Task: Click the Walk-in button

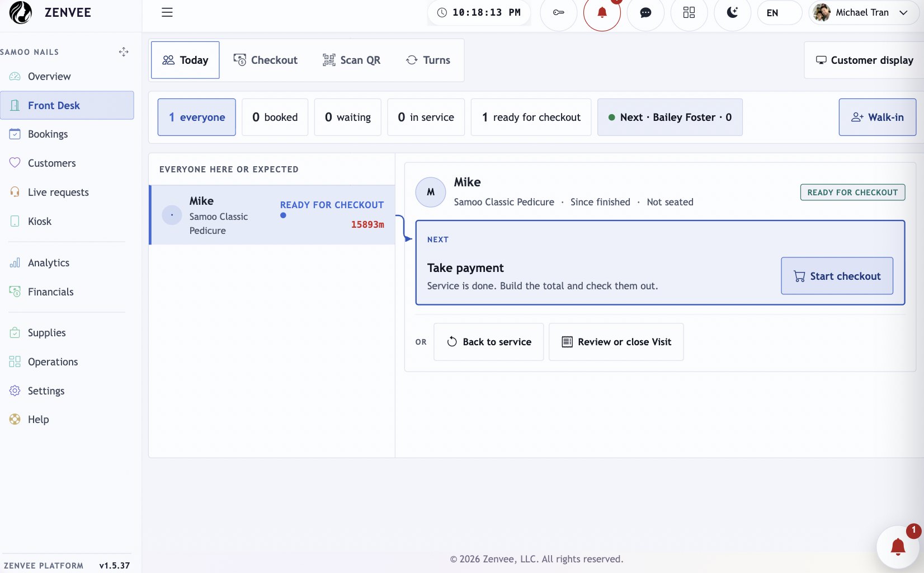Action: (877, 117)
